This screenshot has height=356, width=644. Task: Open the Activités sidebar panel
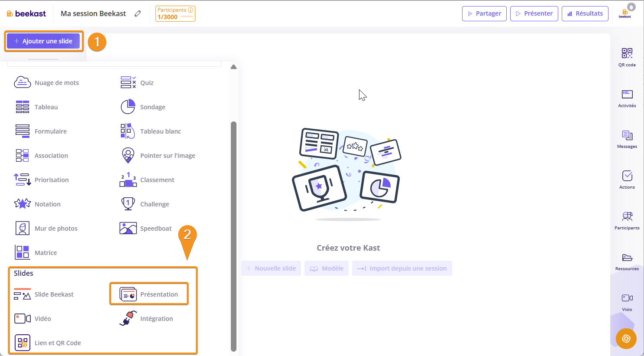[627, 98]
